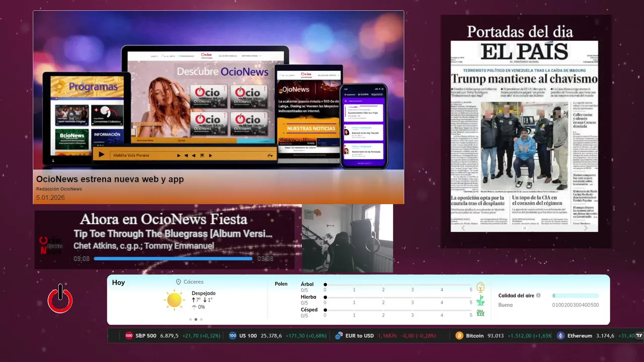Seek within the song progress bar

pos(173,259)
